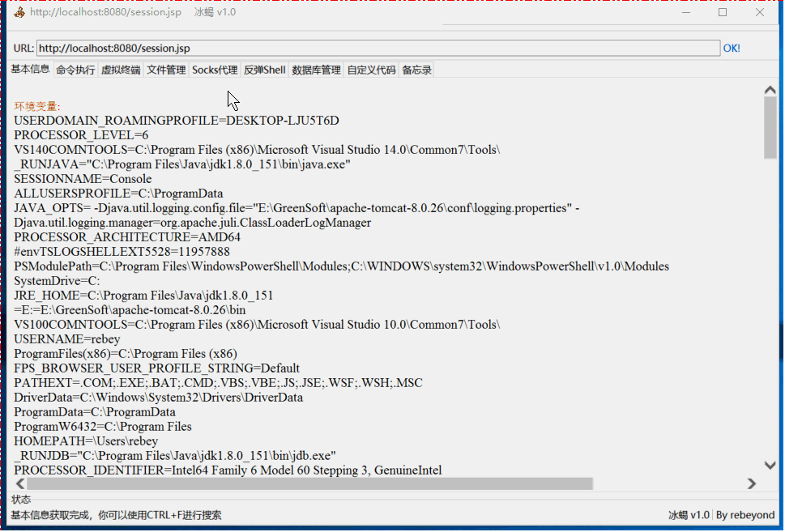The image size is (785, 532).
Task: Open the 基本信息 tab
Action: 30,69
